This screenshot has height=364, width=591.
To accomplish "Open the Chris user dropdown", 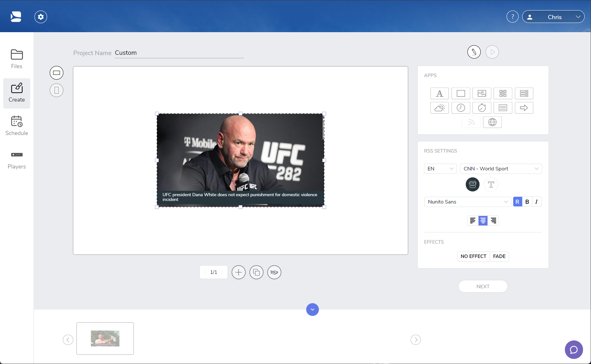I will 553,17.
